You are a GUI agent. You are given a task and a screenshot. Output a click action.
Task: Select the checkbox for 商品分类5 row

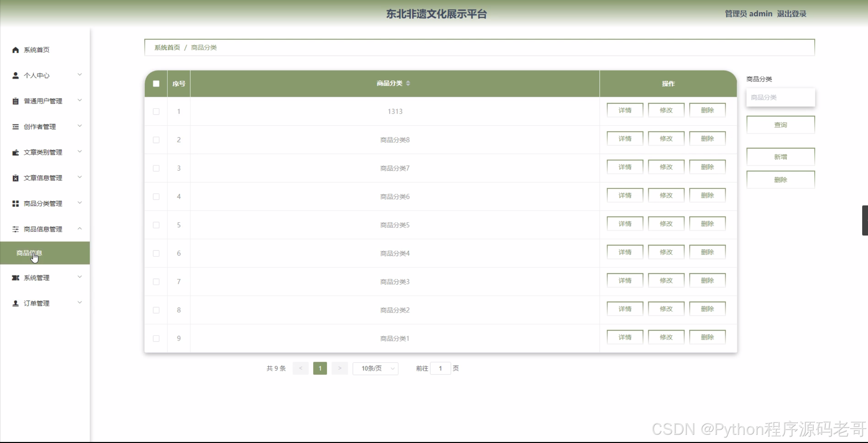(x=156, y=225)
